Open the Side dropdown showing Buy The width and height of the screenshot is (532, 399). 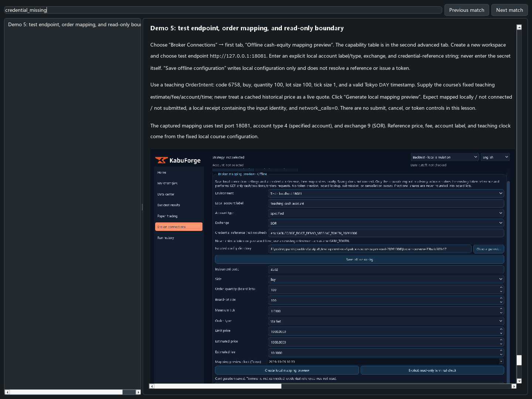(386, 279)
